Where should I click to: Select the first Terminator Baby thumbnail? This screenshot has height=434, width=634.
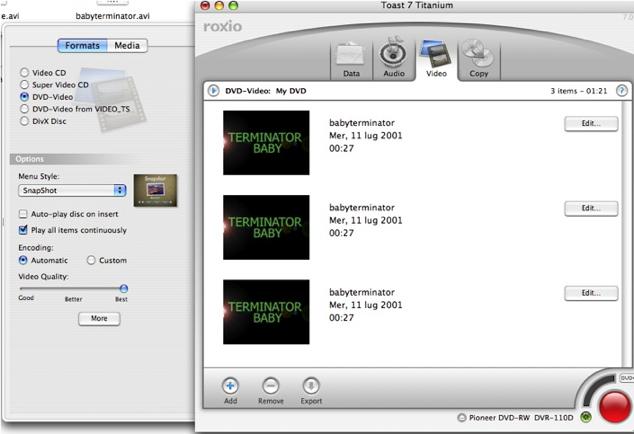(x=266, y=142)
